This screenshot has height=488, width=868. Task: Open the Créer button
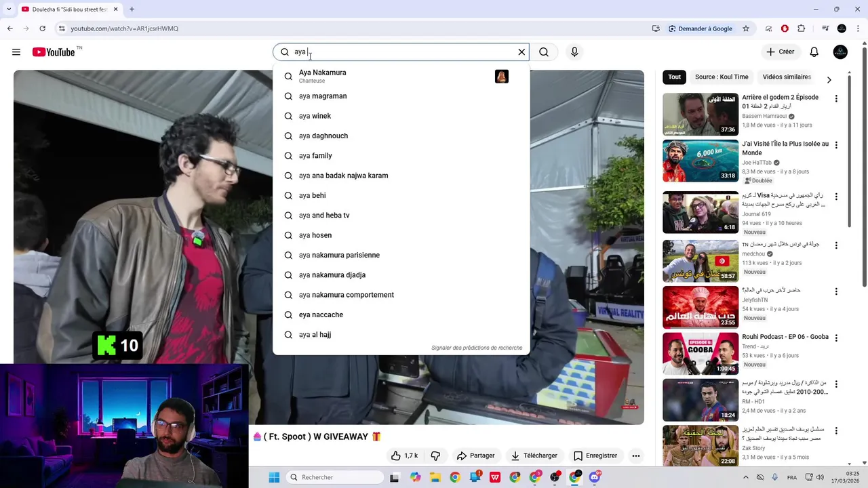(x=780, y=52)
